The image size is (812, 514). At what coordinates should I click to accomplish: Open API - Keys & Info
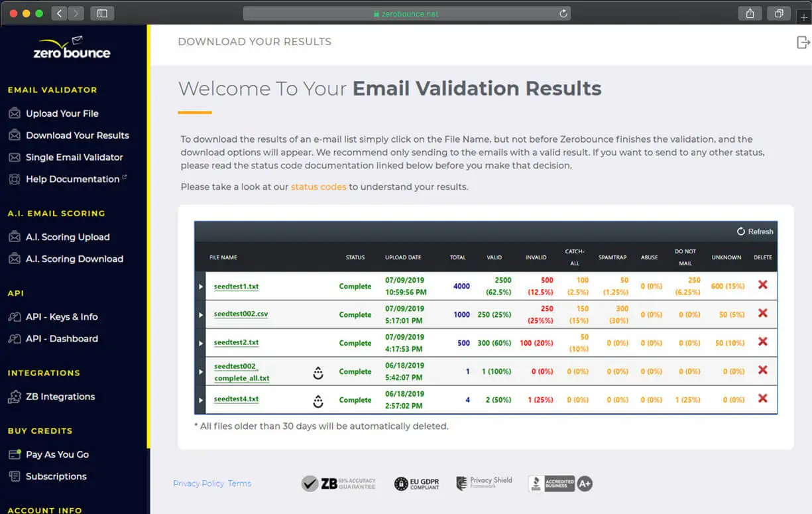point(62,317)
